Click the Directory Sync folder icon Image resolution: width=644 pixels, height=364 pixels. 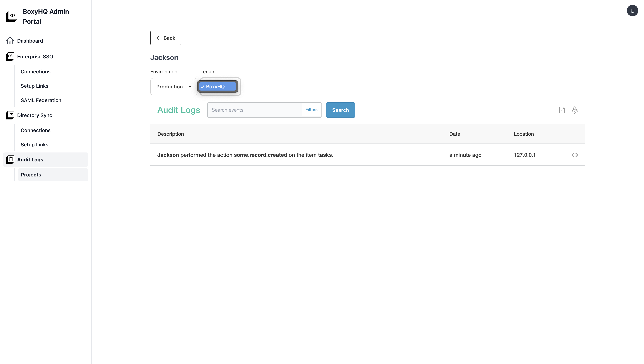click(x=10, y=115)
